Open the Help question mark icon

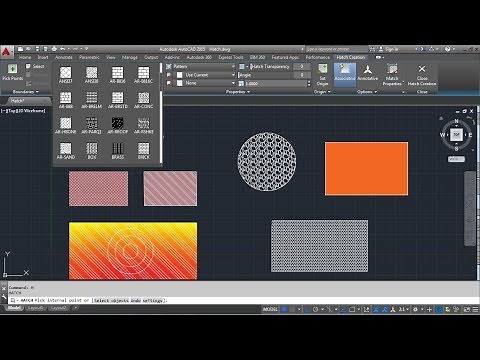point(448,49)
